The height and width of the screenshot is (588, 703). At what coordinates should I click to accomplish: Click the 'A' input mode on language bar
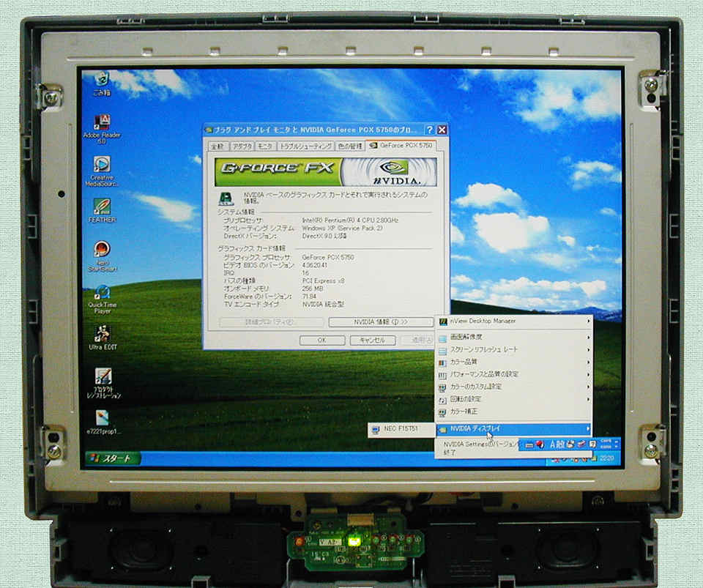(x=554, y=444)
